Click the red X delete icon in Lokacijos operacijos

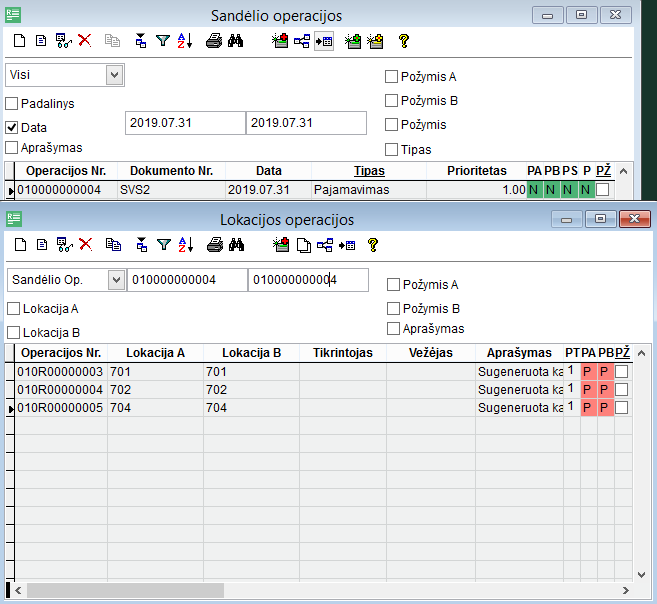click(85, 244)
